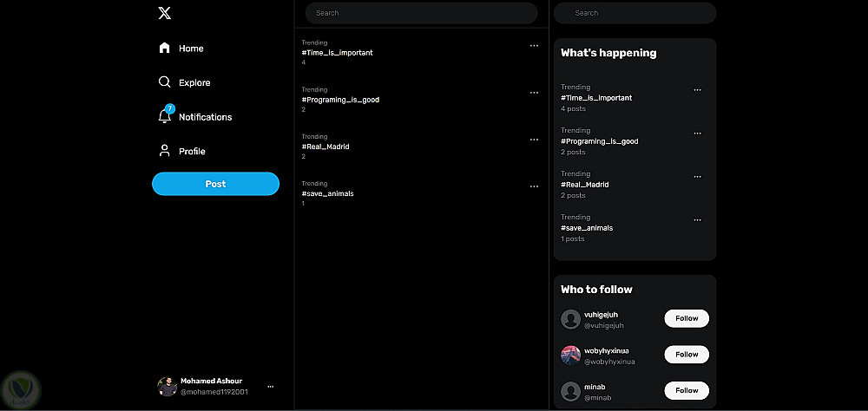868x411 pixels.
Task: Click the X logo icon
Action: pyautogui.click(x=165, y=13)
